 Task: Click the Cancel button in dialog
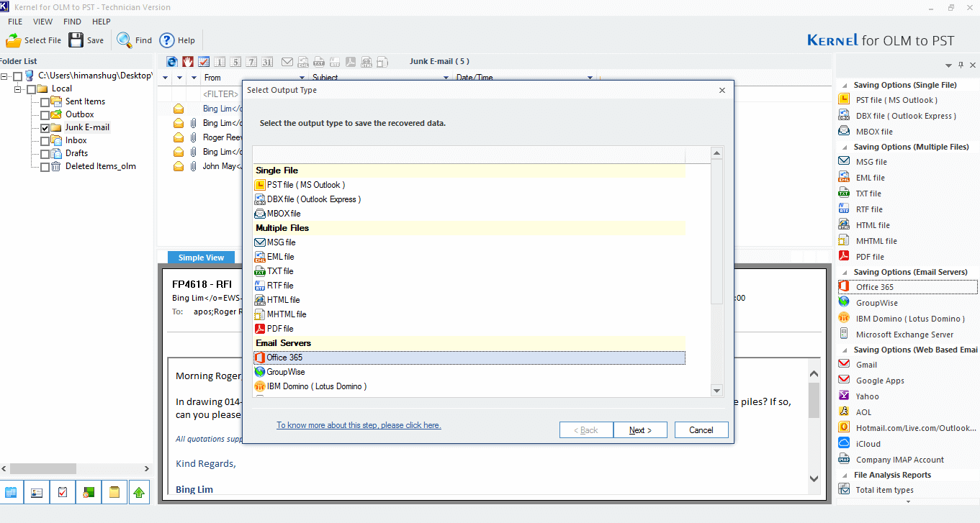tap(701, 430)
